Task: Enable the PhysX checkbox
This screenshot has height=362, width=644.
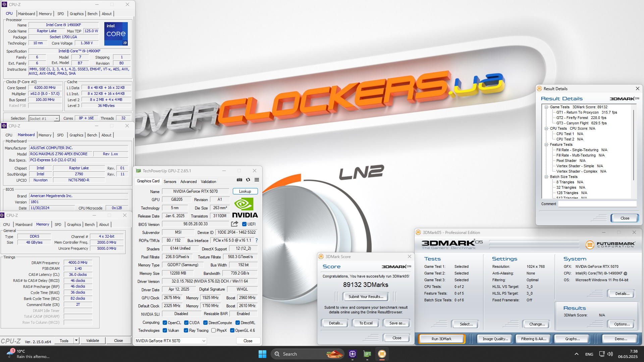Action: point(213,330)
